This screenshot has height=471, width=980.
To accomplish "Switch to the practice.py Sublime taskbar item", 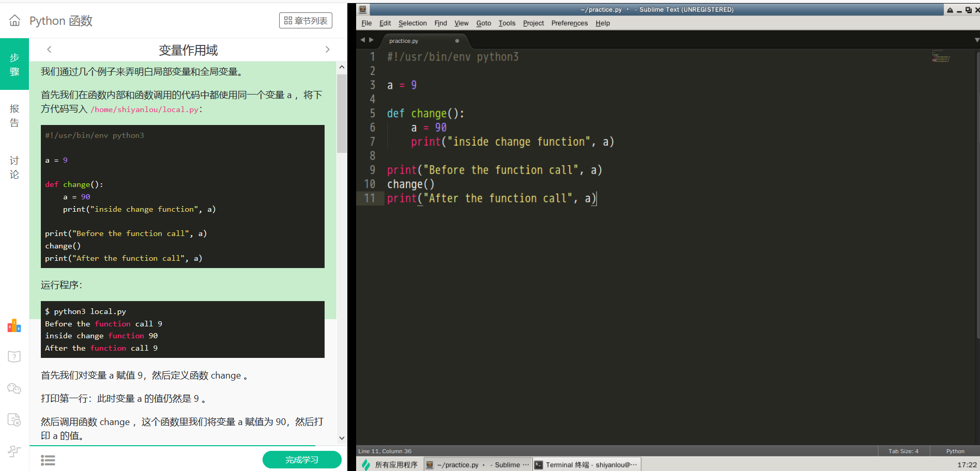I will tap(478, 465).
